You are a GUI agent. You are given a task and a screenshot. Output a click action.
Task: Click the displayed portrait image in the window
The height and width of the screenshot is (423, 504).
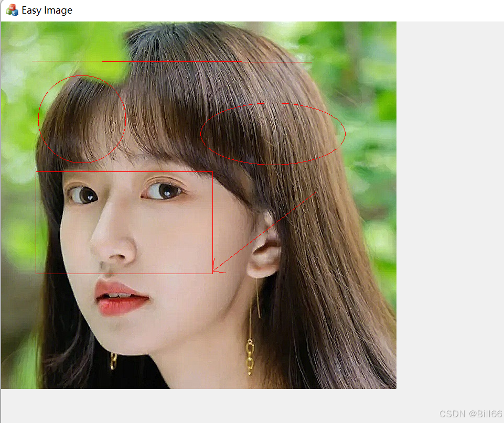click(x=199, y=205)
